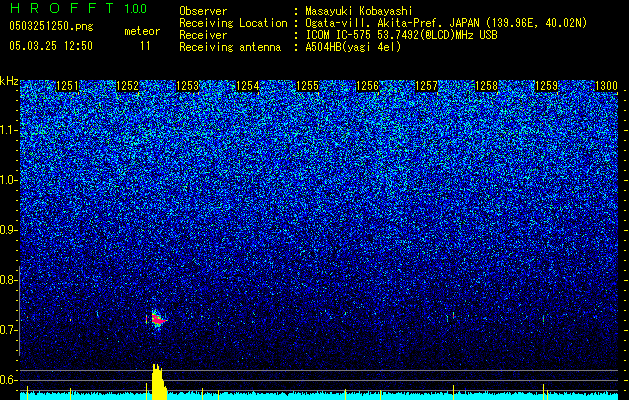The width and height of the screenshot is (629, 400).
Task: Click the 1.0 kHz axis label
Action: [8, 180]
